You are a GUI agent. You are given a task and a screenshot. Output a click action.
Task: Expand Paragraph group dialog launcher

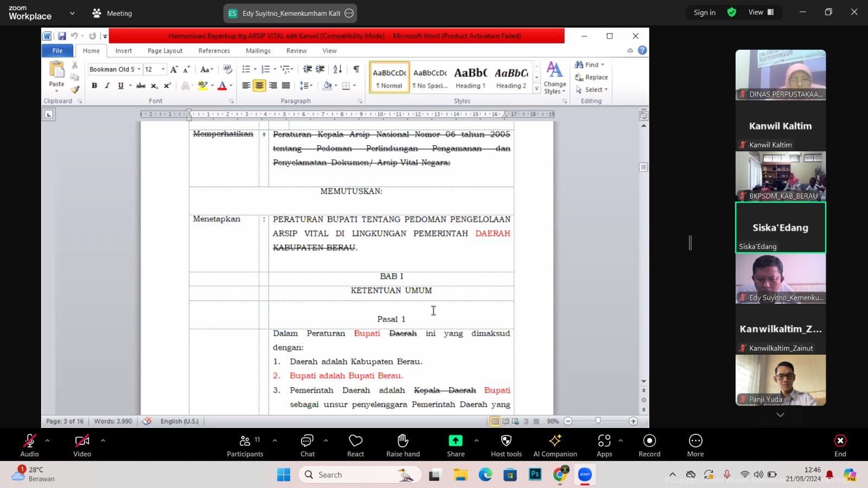[x=360, y=101]
